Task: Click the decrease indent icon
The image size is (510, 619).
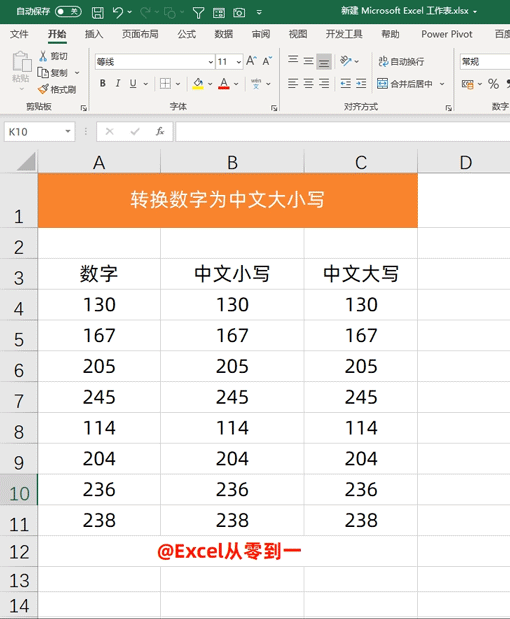Action: pyautogui.click(x=345, y=84)
